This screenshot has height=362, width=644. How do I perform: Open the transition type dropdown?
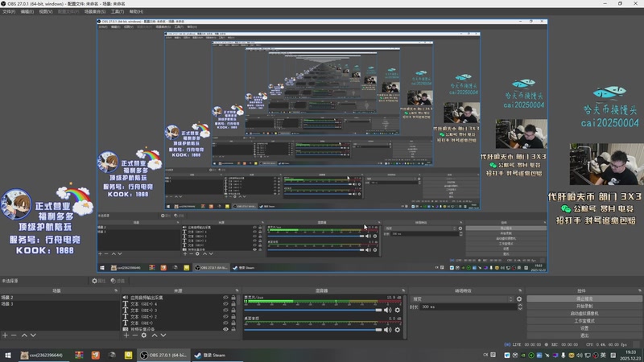(x=462, y=299)
